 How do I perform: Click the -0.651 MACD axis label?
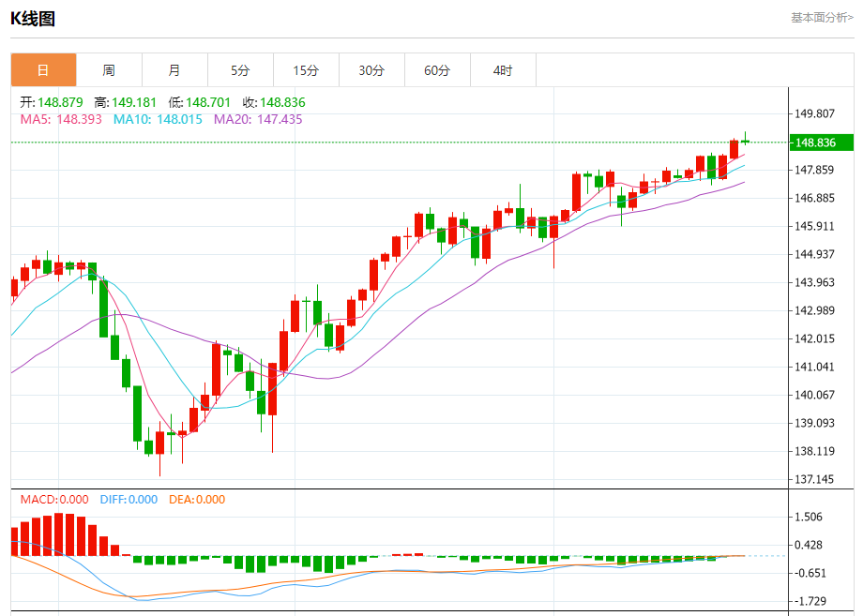point(809,573)
